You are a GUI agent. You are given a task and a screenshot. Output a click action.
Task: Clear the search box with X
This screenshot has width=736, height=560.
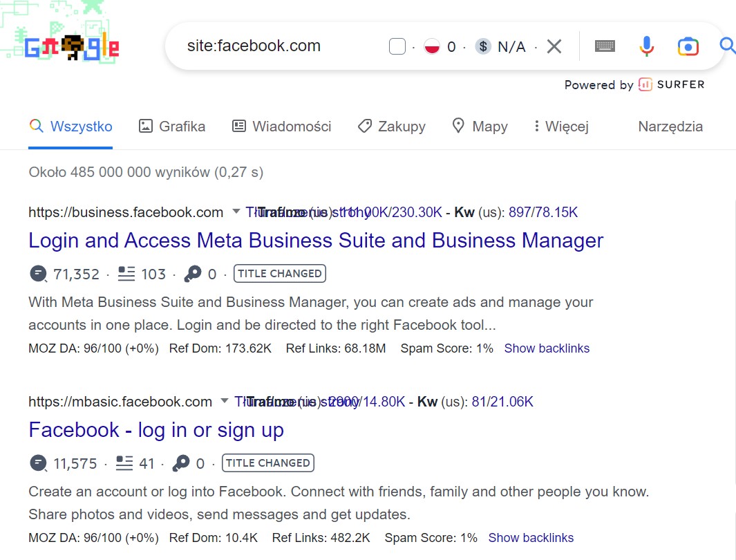click(554, 46)
